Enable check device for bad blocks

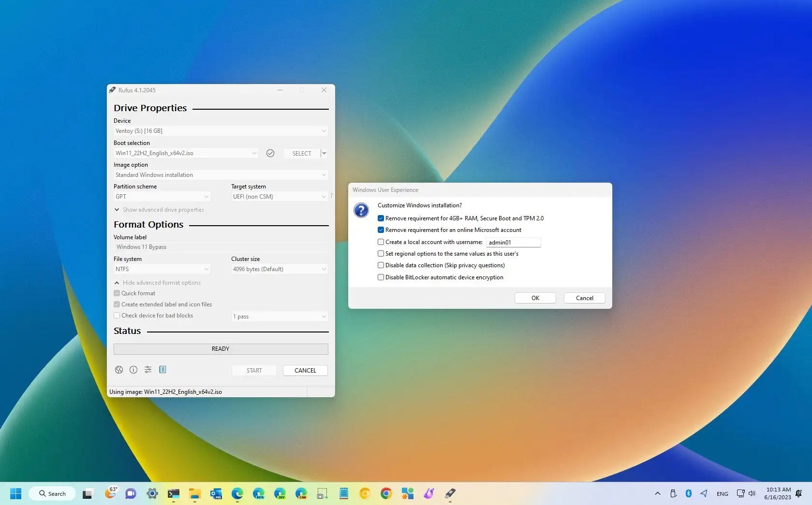117,315
